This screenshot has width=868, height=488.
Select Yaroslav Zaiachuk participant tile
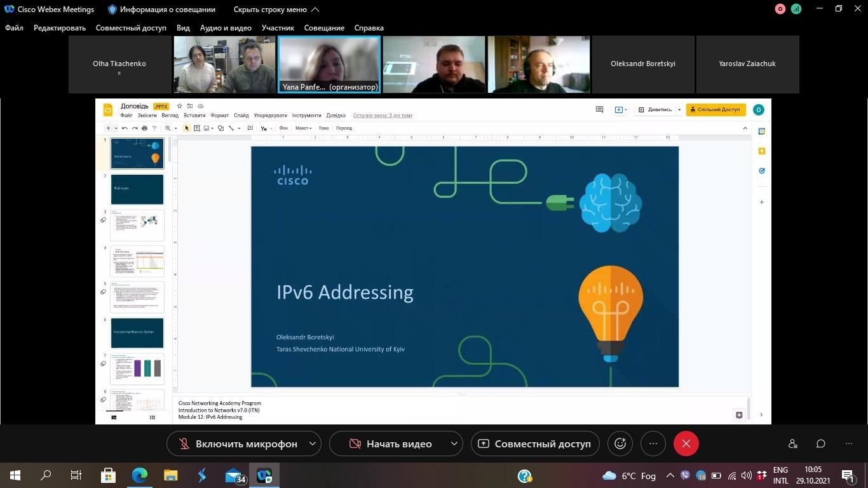[747, 64]
